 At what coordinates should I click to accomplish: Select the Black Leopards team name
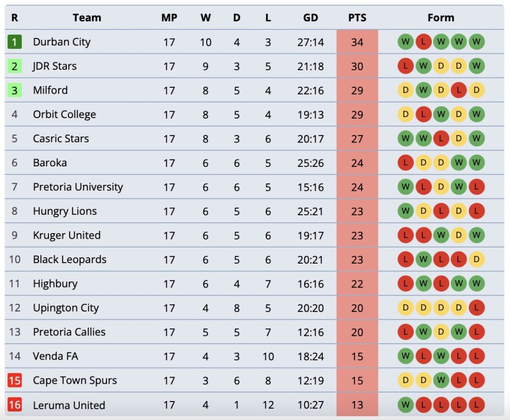69,260
